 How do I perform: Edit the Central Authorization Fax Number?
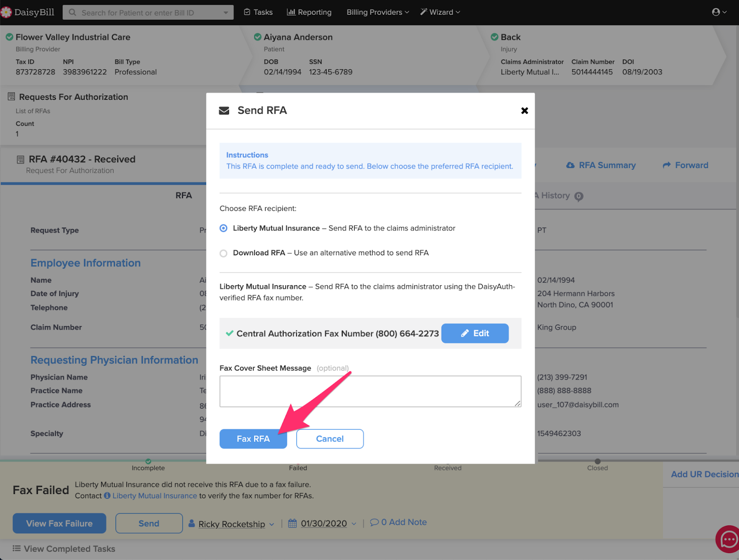(475, 333)
